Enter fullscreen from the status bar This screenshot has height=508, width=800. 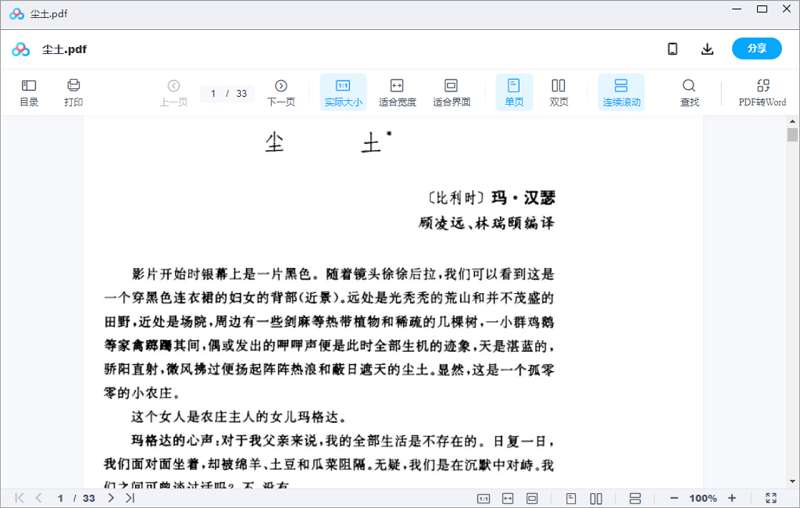point(771,498)
